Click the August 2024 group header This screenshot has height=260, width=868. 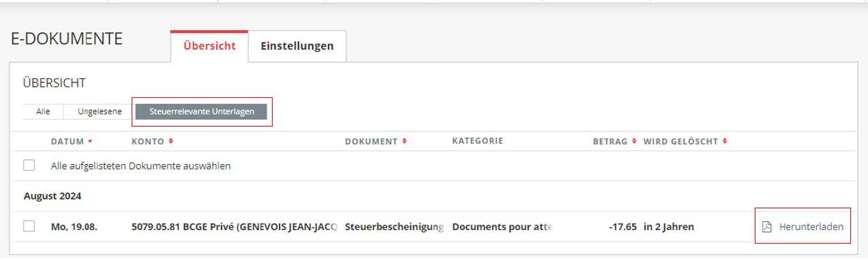click(x=53, y=196)
